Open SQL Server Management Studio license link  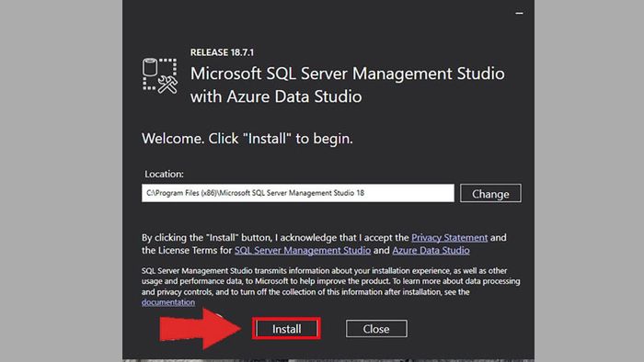303,251
